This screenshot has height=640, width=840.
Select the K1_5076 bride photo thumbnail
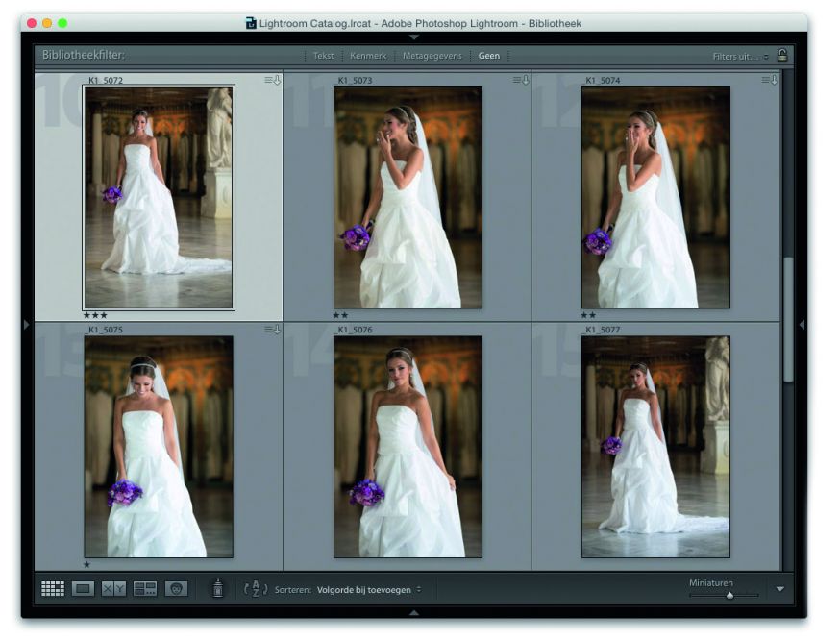[x=408, y=447]
